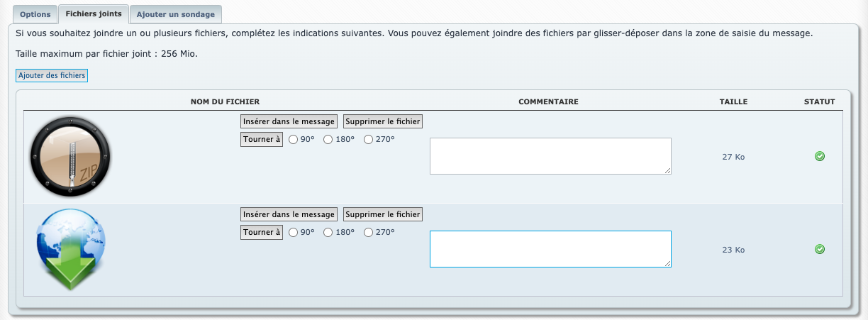Open the Ajouter un sondage tab
868x320 pixels.
pyautogui.click(x=176, y=14)
